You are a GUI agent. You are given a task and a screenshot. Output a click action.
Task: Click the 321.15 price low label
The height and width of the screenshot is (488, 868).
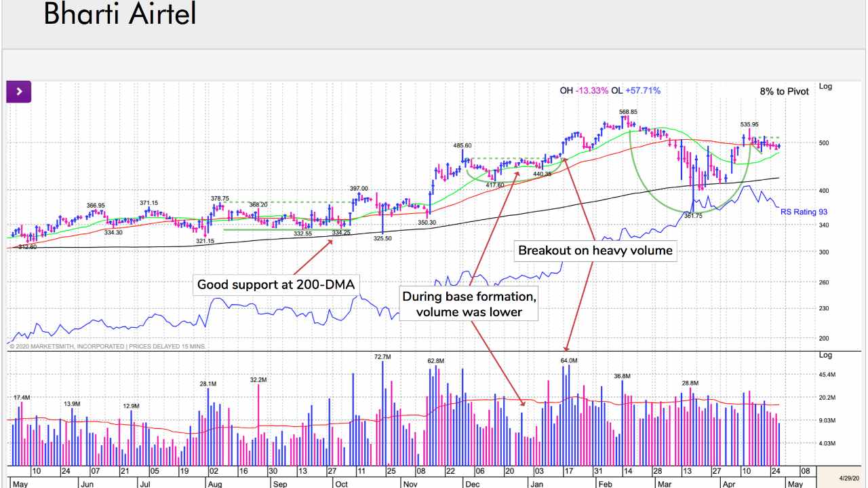pyautogui.click(x=205, y=241)
